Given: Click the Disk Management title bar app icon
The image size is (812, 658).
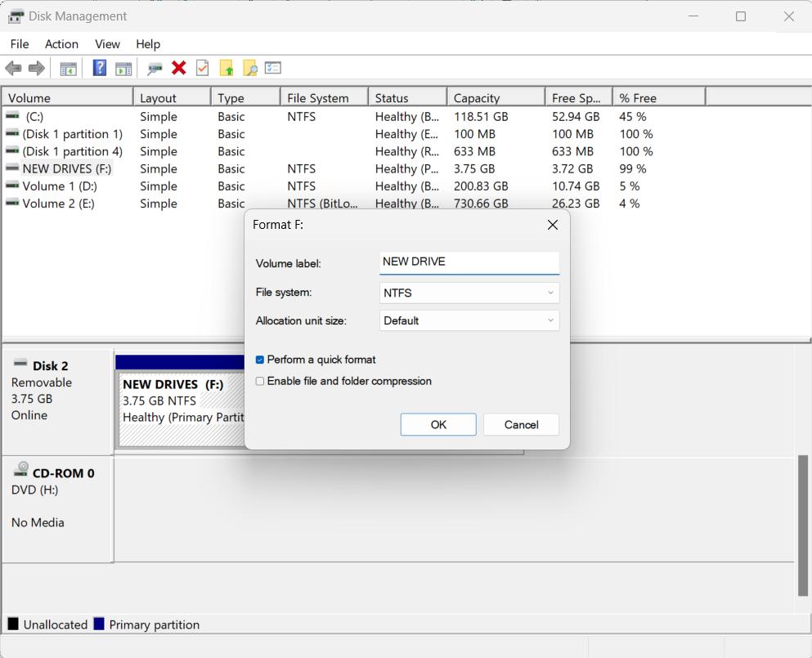Looking at the screenshot, I should (x=16, y=16).
